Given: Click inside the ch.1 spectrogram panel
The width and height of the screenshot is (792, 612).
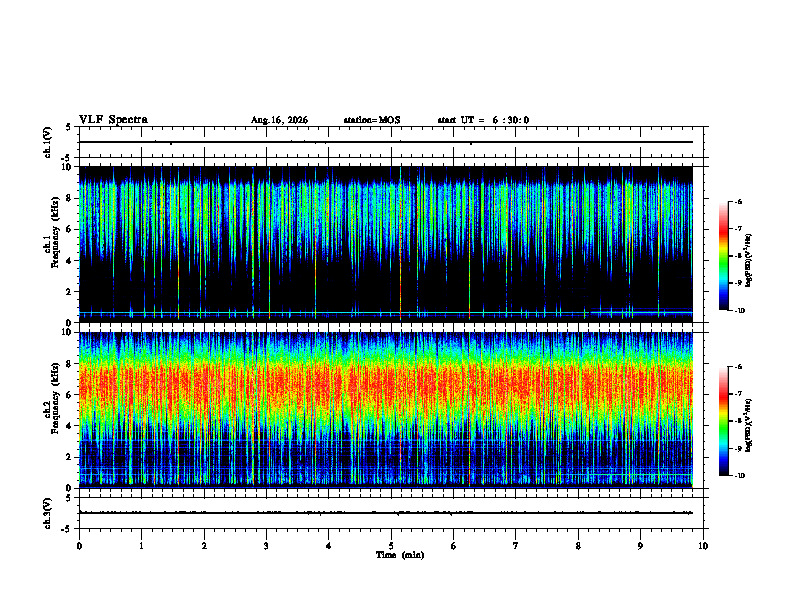Looking at the screenshot, I should (385, 244).
